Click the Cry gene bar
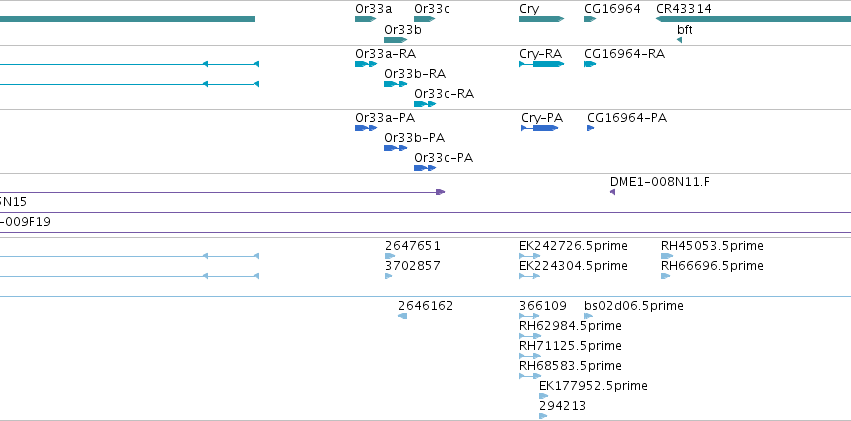 coord(542,19)
